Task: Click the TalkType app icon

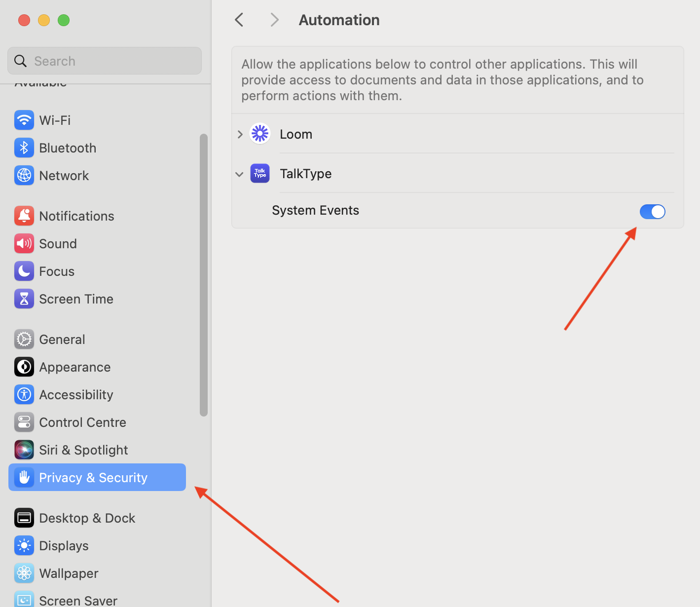Action: (x=260, y=173)
